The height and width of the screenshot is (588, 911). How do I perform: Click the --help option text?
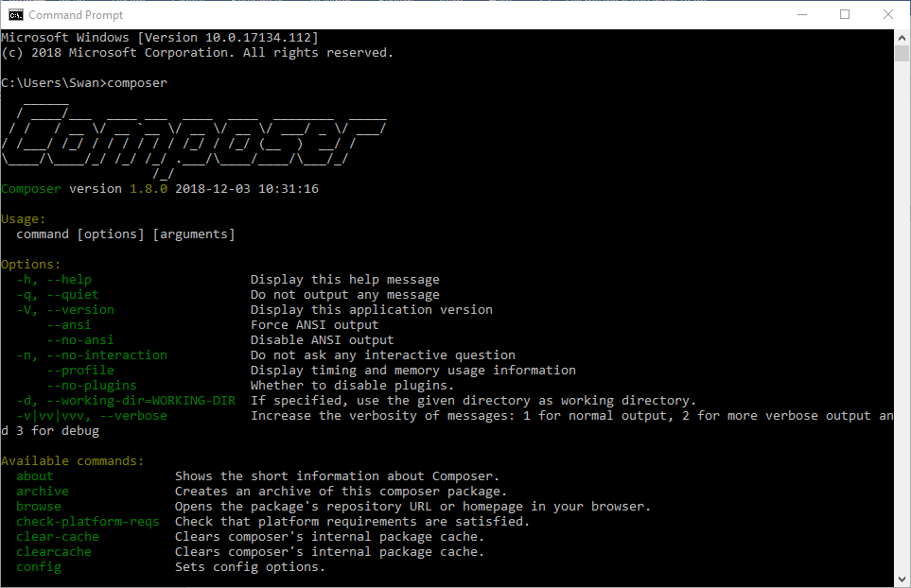tap(69, 280)
